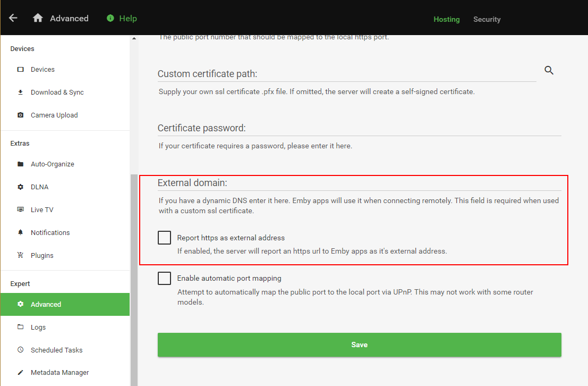Switch to the Security tab
The image size is (588, 386).
(487, 19)
